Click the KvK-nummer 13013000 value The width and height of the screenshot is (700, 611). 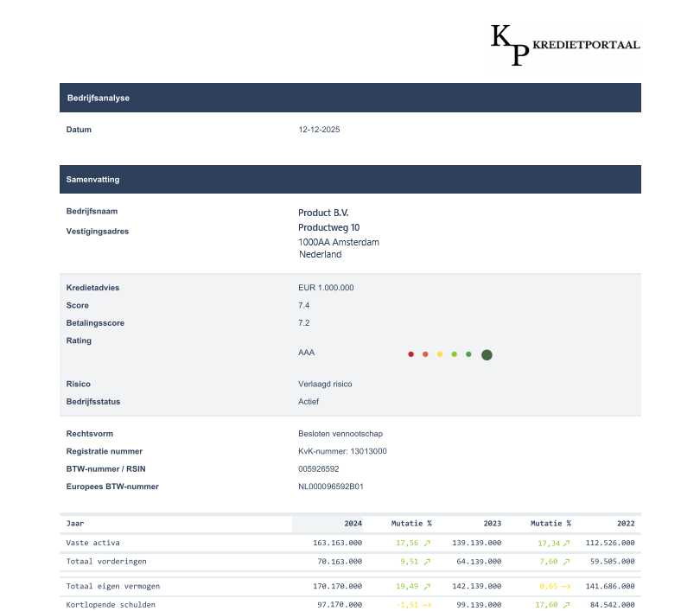pos(342,451)
